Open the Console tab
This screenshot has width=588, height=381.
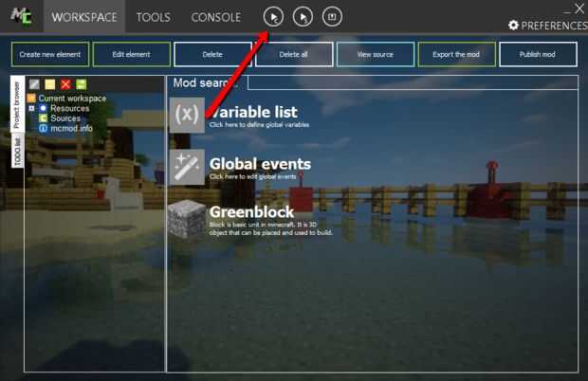coord(216,17)
